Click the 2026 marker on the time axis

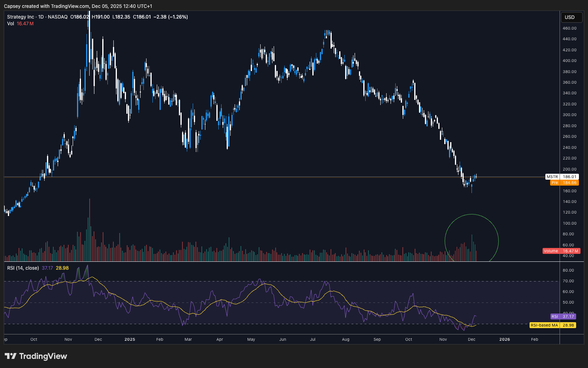pyautogui.click(x=504, y=339)
